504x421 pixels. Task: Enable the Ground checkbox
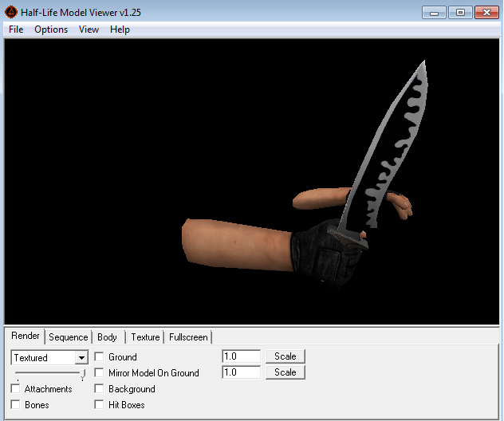pos(99,356)
